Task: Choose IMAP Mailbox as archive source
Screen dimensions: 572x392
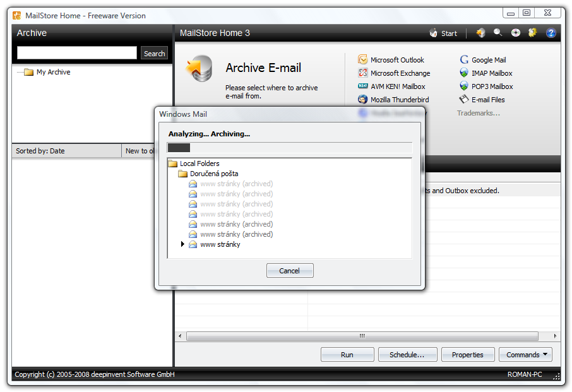Action: [492, 73]
